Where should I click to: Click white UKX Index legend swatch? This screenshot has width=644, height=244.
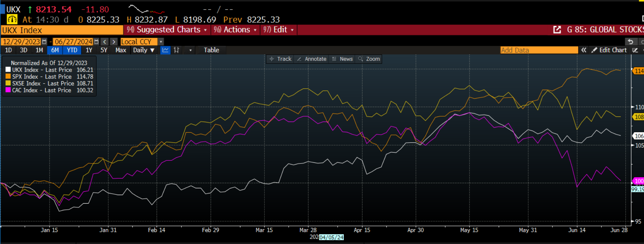[x=8, y=70]
